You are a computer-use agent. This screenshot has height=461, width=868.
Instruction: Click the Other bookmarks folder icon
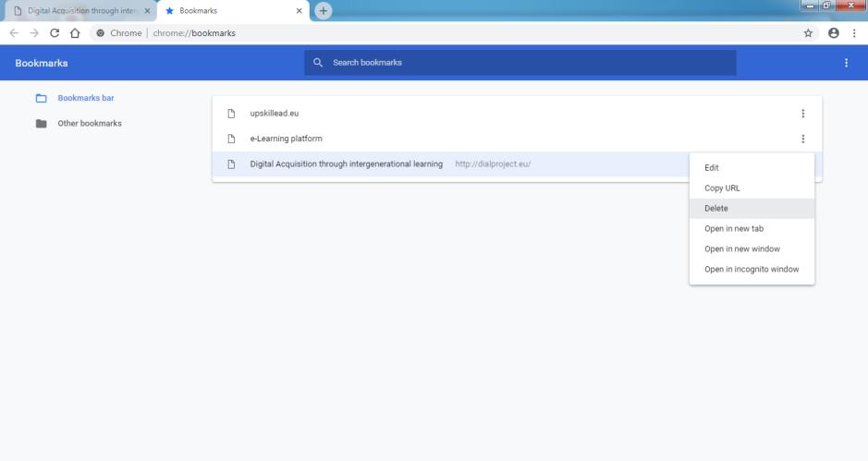41,124
